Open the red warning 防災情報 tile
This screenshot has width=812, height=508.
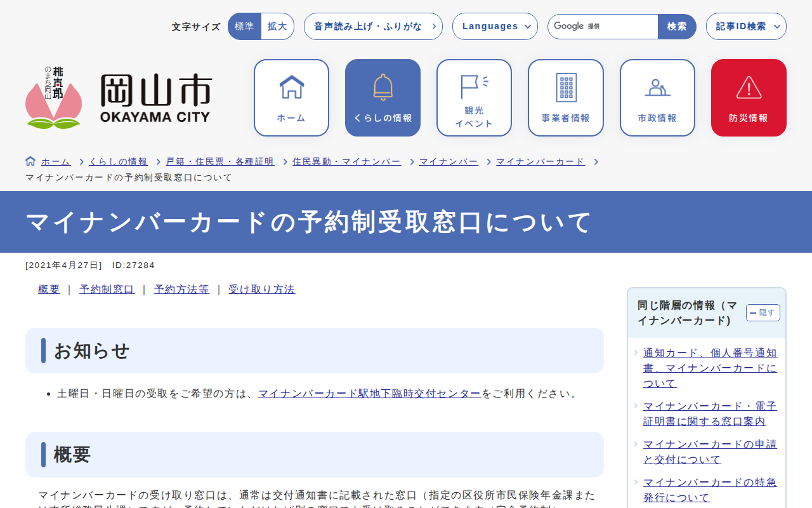[749, 98]
